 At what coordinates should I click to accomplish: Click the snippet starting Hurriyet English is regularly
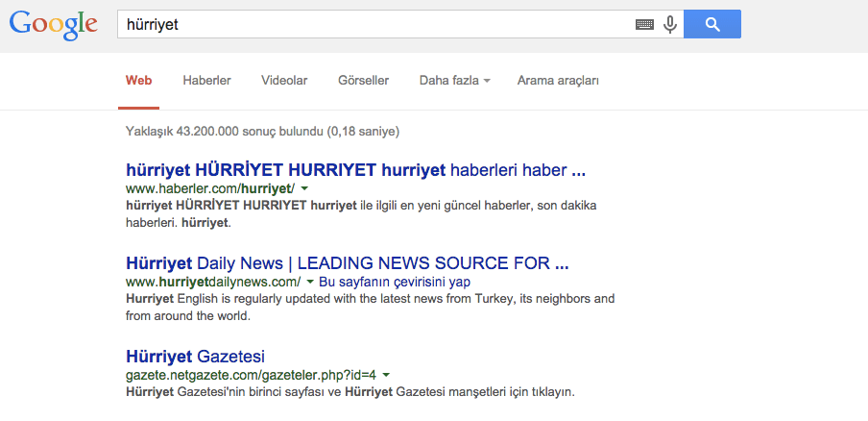tap(371, 308)
